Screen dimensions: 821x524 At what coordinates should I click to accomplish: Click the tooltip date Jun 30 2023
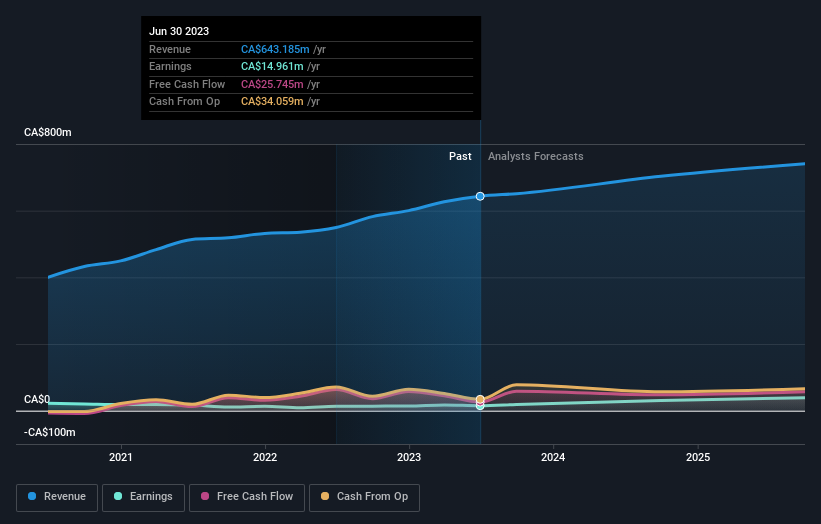(x=179, y=31)
